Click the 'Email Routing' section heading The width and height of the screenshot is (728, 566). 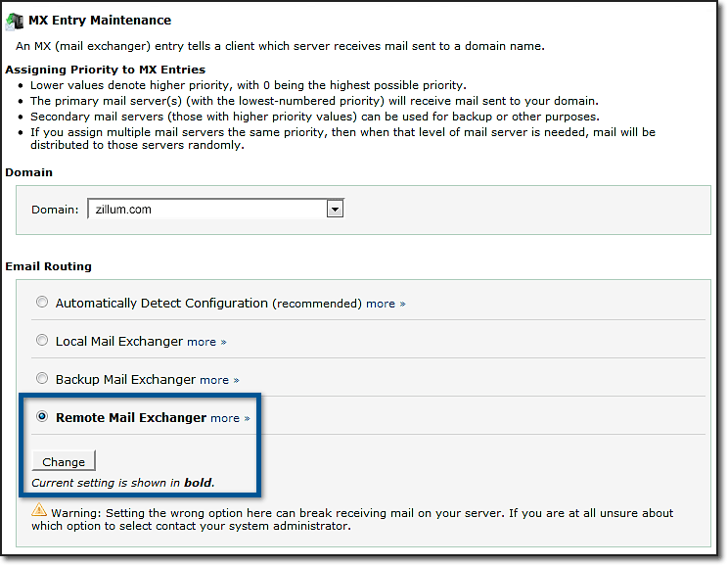click(48, 265)
